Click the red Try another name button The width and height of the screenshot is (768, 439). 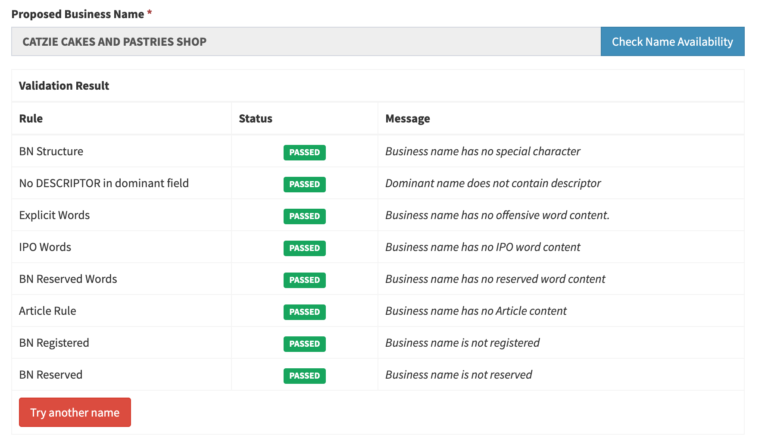pyautogui.click(x=75, y=413)
